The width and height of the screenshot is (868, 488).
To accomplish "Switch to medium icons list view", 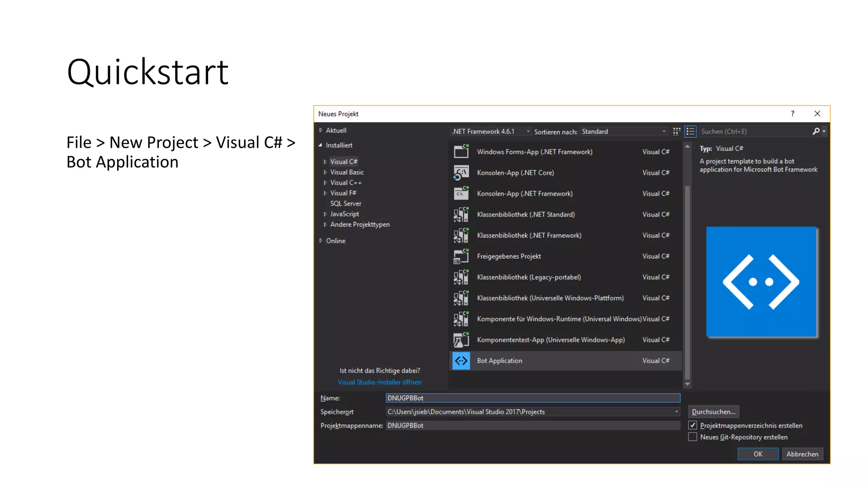I will [690, 131].
